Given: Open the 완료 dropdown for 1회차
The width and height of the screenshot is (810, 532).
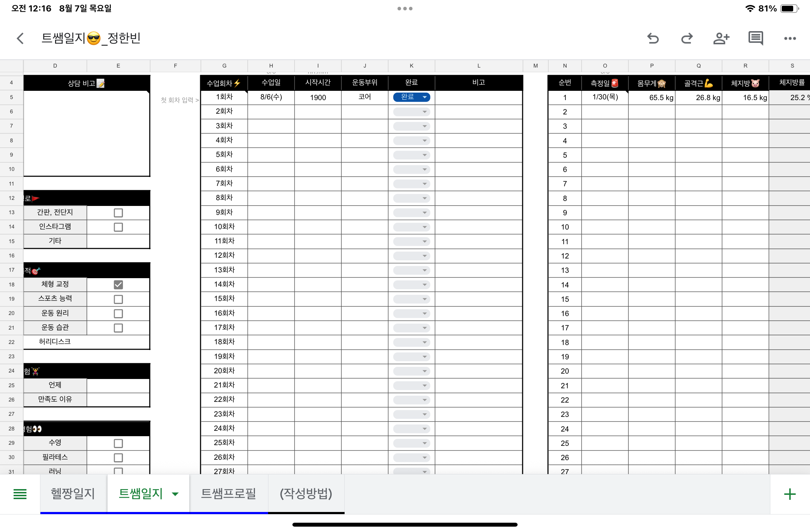Looking at the screenshot, I should [411, 97].
